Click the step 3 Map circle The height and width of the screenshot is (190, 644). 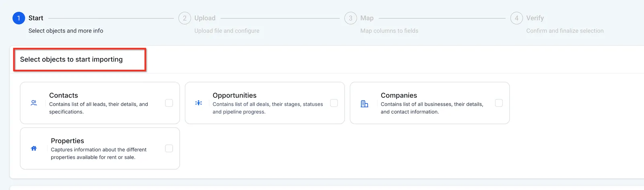(351, 18)
